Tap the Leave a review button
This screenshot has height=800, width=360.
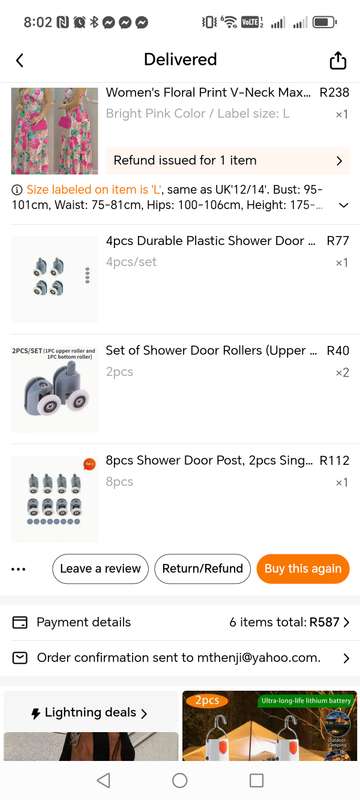(100, 569)
